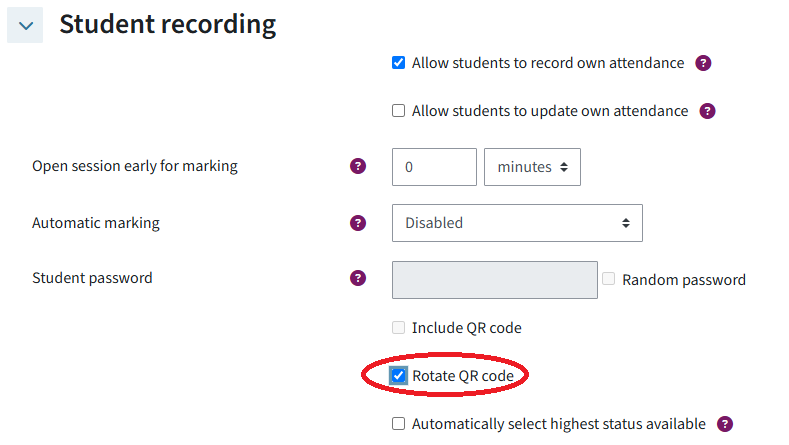Click the Student password help icon

[358, 278]
